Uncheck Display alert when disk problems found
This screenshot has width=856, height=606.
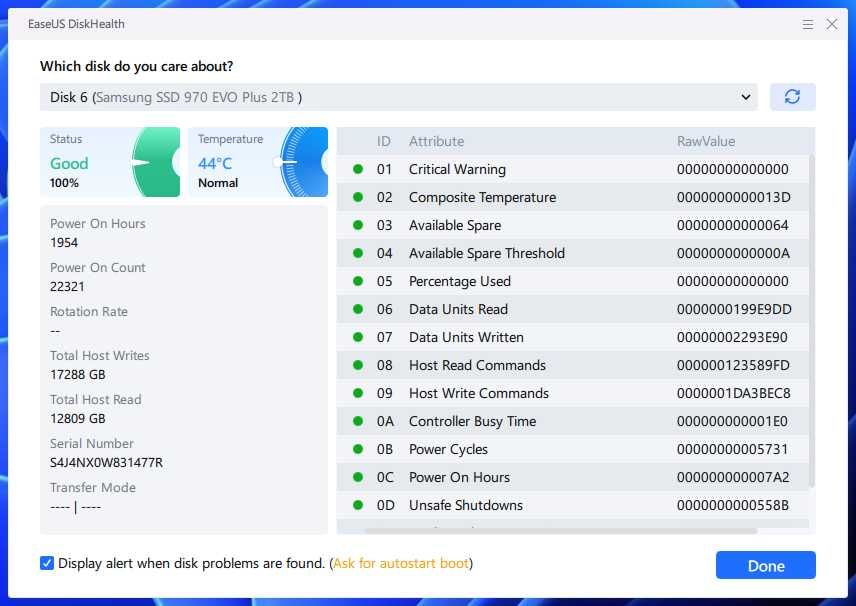pos(47,563)
